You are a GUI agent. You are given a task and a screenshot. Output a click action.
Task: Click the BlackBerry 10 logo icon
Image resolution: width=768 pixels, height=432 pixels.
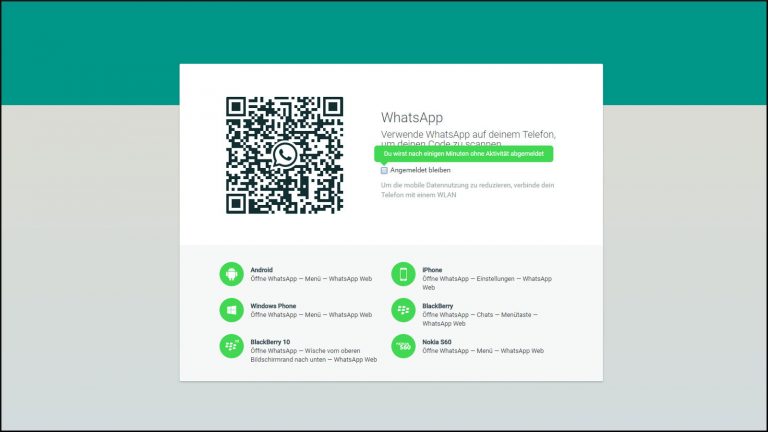(x=232, y=346)
